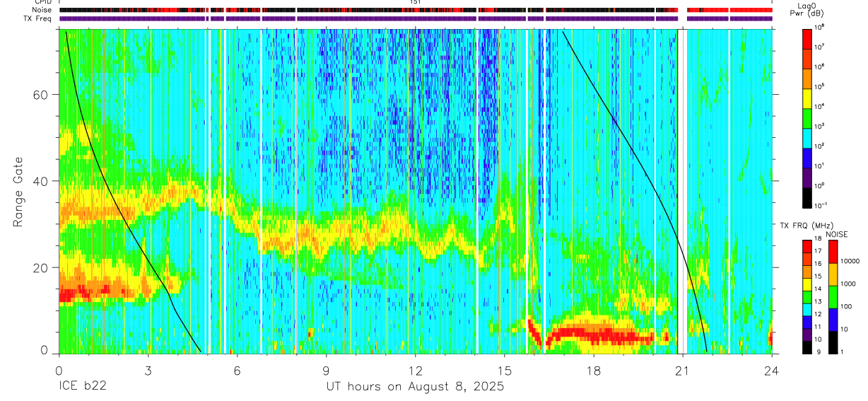Click the 'Noise' row label at top

[42, 11]
